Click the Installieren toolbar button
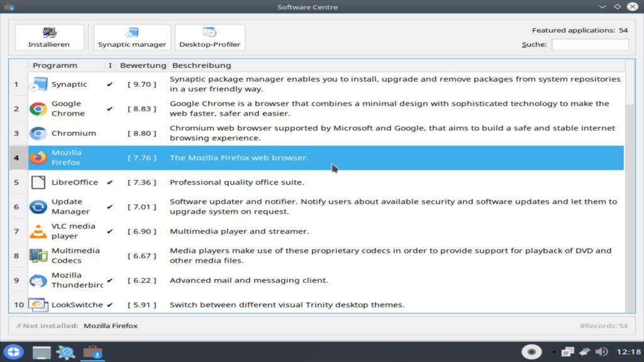644x362 pixels. tap(49, 37)
